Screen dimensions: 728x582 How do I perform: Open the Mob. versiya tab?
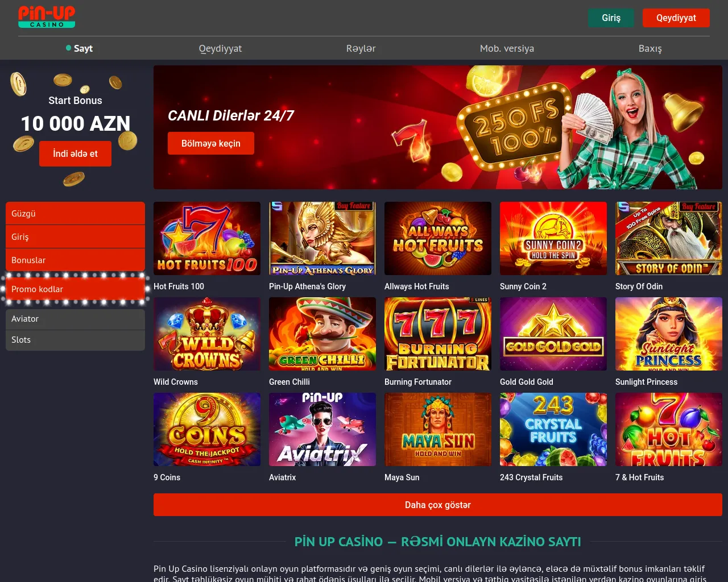coord(507,48)
